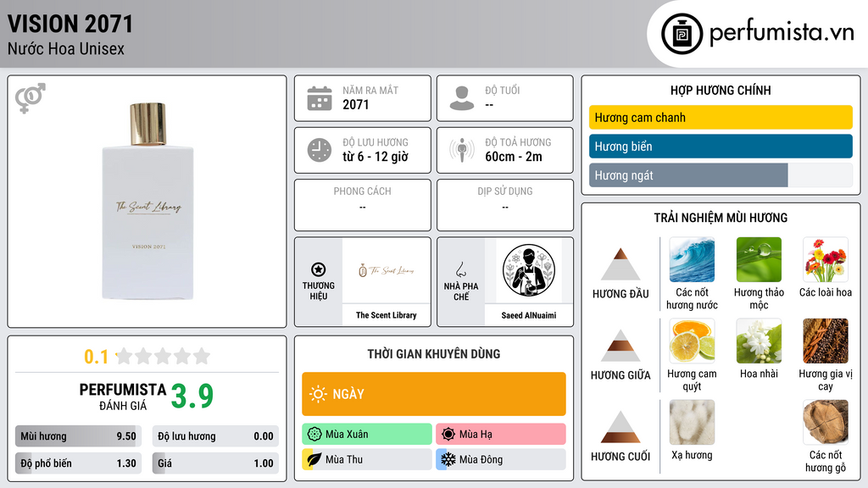The width and height of the screenshot is (868, 488).
Task: Open the Vision 2071 bottle image
Action: click(x=147, y=202)
